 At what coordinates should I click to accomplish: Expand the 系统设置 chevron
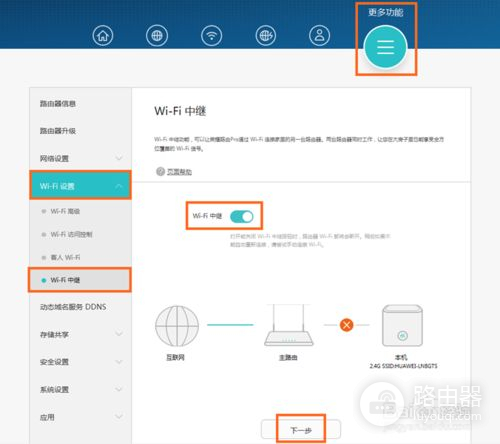(119, 389)
